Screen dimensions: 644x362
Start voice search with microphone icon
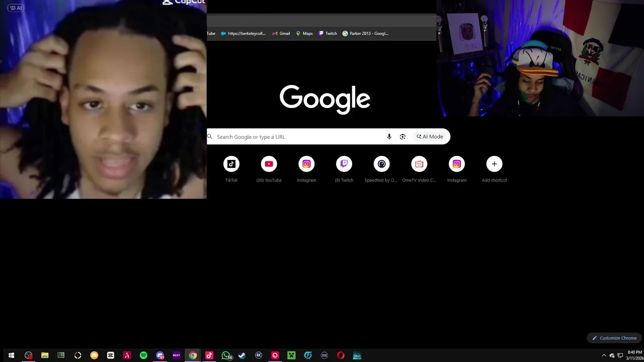[389, 137]
